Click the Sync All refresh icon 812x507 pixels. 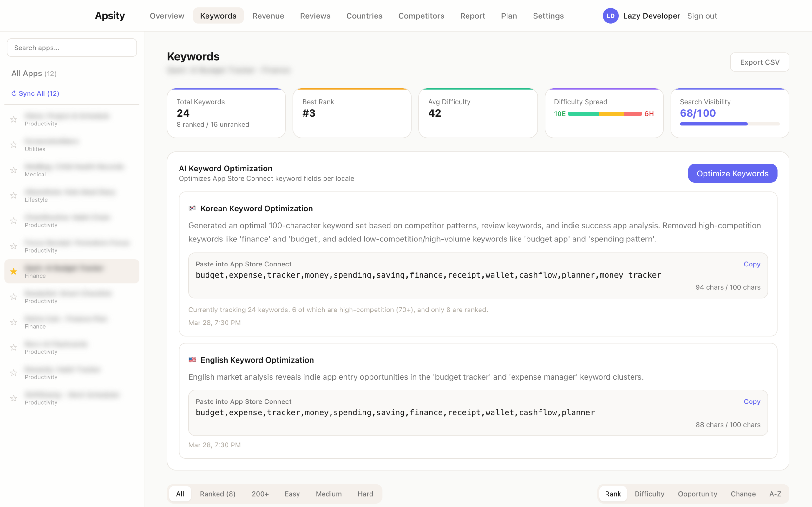tap(14, 93)
